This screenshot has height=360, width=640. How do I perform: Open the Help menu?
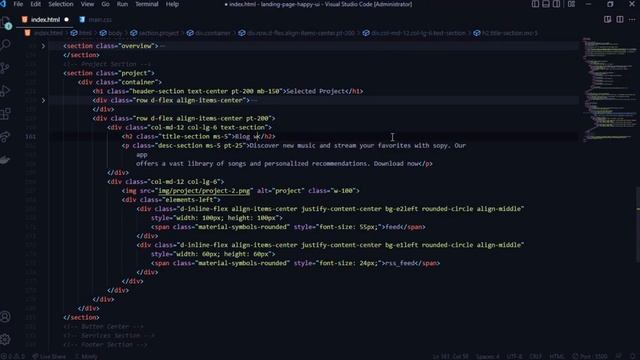pyautogui.click(x=172, y=4)
